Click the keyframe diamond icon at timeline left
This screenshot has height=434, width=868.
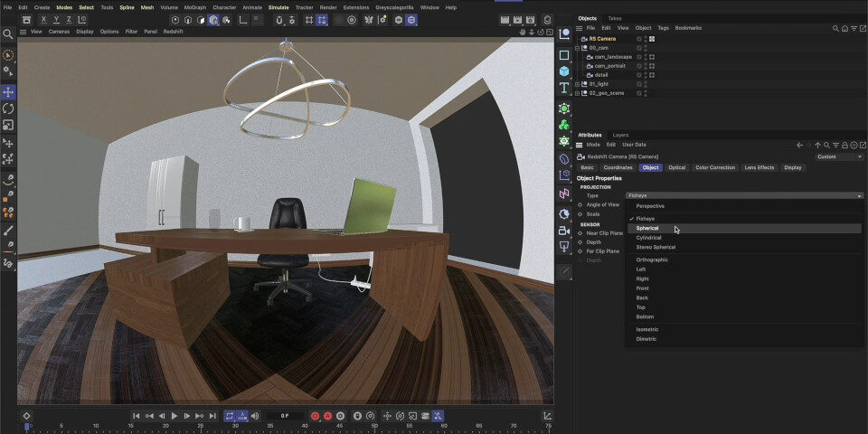[x=26, y=416]
